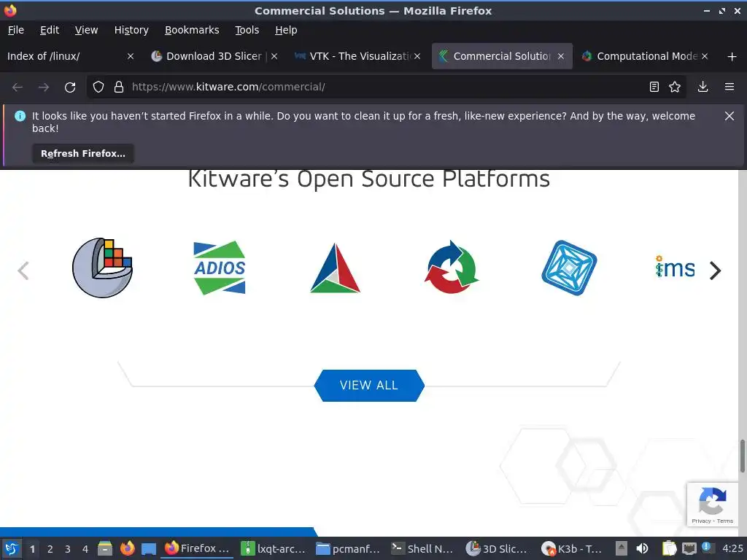Open the Tools menu
This screenshot has height=560, width=747.
[247, 30]
